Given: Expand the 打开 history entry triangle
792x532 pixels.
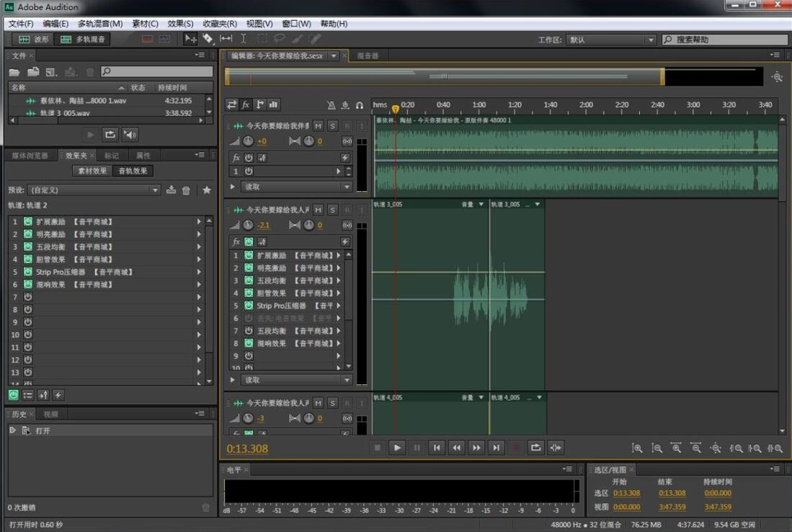Looking at the screenshot, I should pos(13,430).
